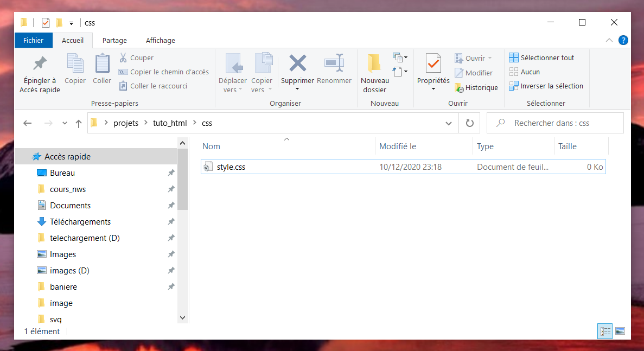The width and height of the screenshot is (644, 351).
Task: Go back with the left arrow
Action: (28, 123)
